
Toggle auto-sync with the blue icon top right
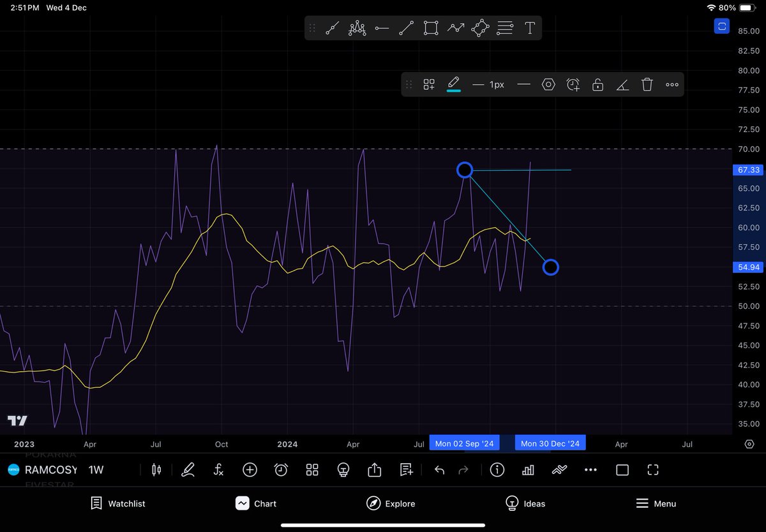coord(721,26)
